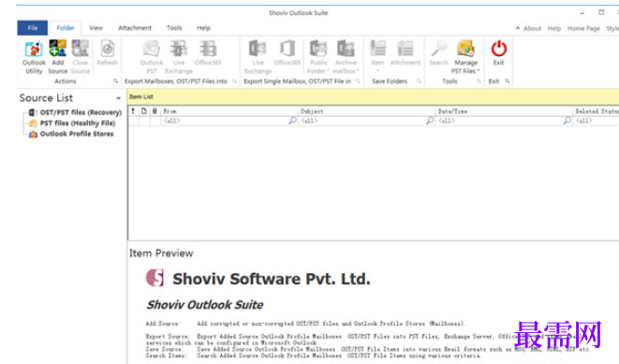Viewport: 619px width, 364px height.
Task: Click the Shoviv Outlook Suite preview heading
Action: 205,305
